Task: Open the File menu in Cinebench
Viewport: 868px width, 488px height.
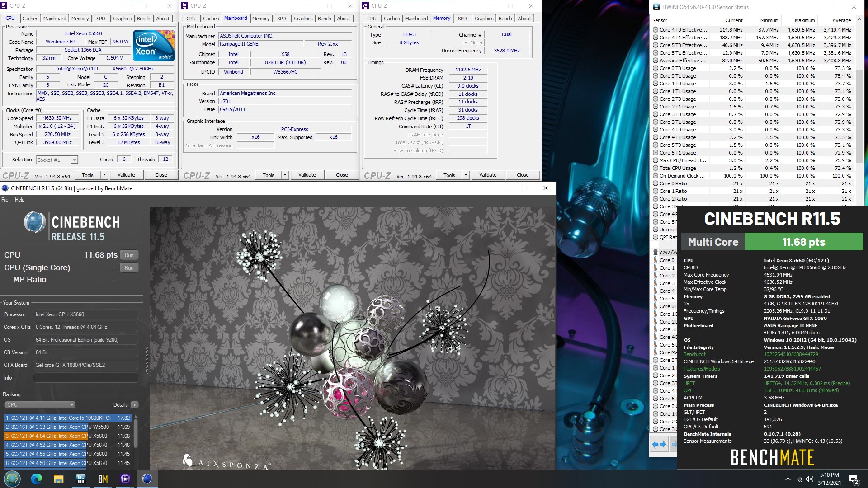Action: click(5, 200)
